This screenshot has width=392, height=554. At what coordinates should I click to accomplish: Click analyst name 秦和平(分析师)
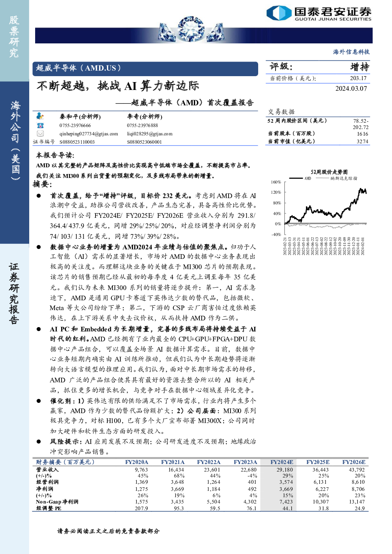pos(80,117)
